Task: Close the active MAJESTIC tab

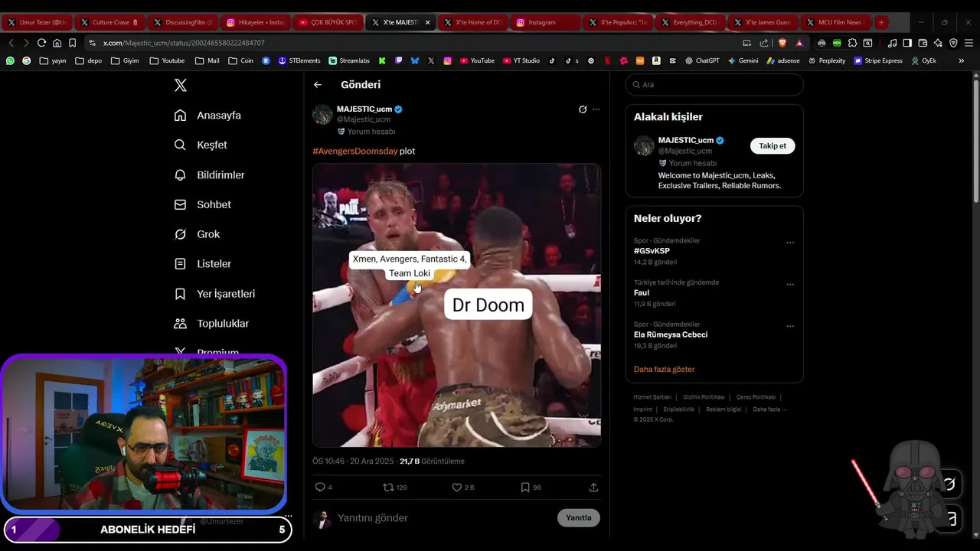Action: 427,22
